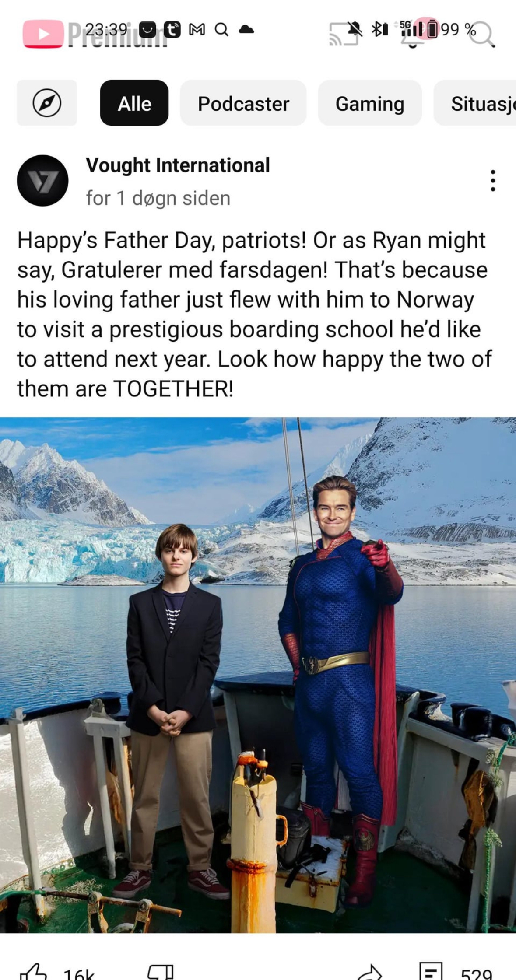Open the three-dot post options menu
This screenshot has height=980, width=516.
[x=493, y=180]
